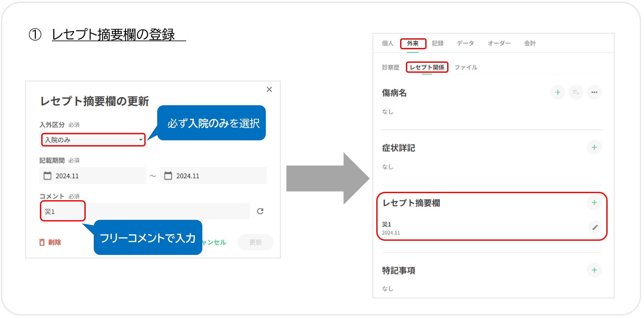
Task: Close the レセプト摘要欄の更新 dialog
Action: coord(269,89)
